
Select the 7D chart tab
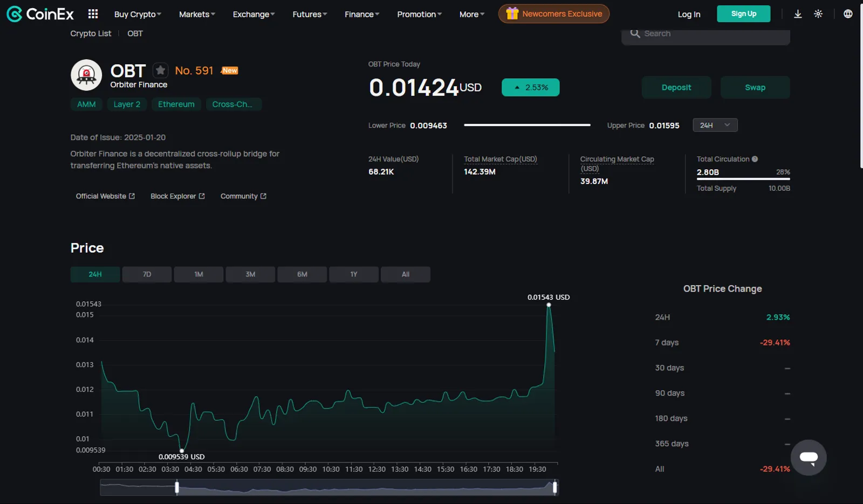147,274
